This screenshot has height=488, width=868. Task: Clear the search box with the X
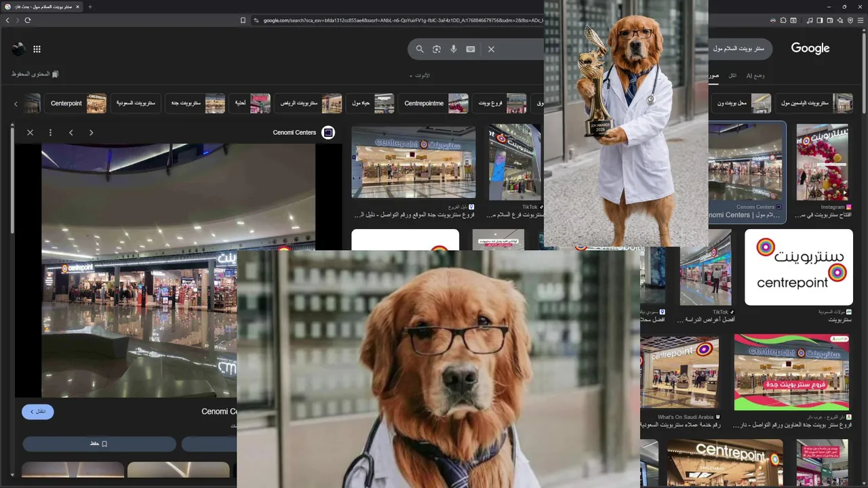[x=491, y=49]
